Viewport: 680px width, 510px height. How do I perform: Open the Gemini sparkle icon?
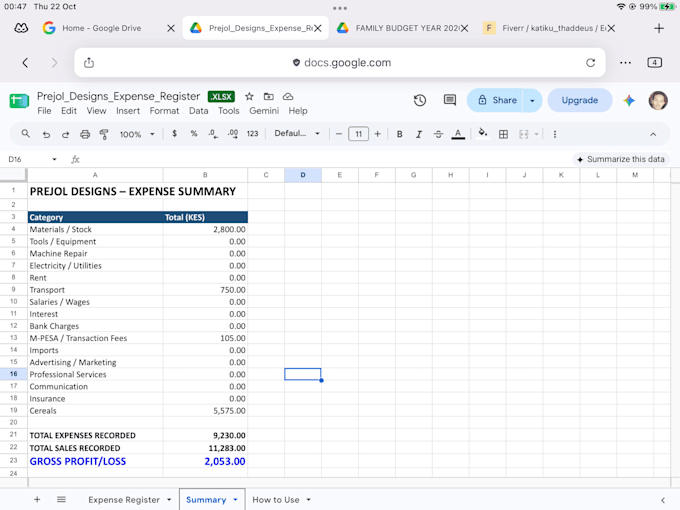pyautogui.click(x=629, y=101)
